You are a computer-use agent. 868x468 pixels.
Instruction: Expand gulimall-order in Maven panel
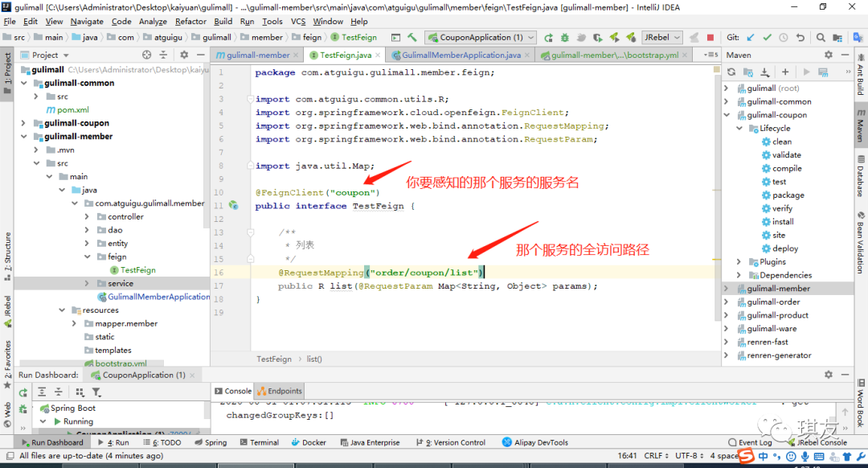click(x=727, y=302)
